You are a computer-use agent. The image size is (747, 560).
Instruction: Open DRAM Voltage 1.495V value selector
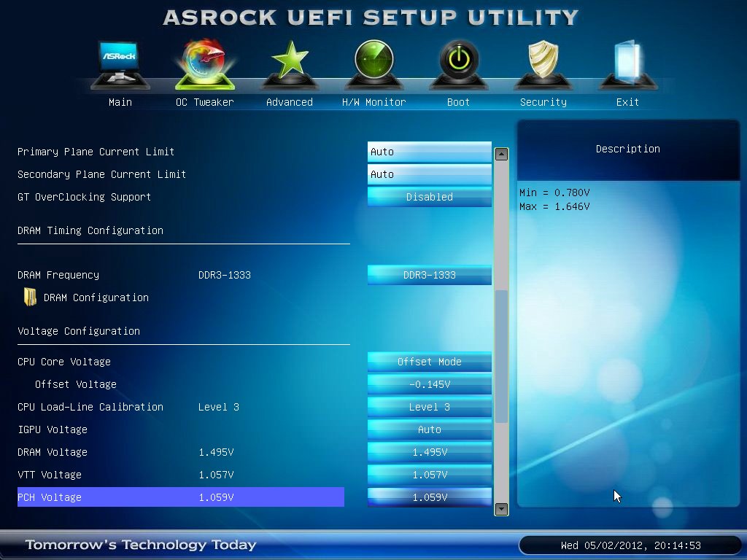point(429,452)
